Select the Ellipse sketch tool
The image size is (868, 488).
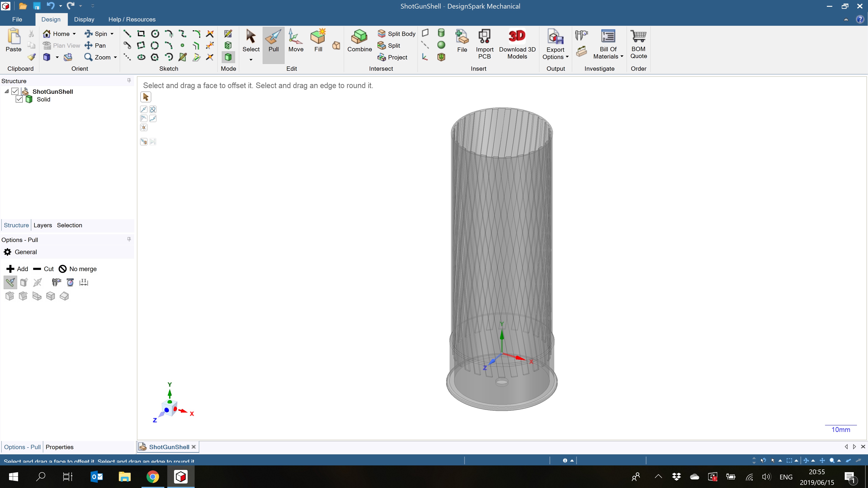(141, 57)
